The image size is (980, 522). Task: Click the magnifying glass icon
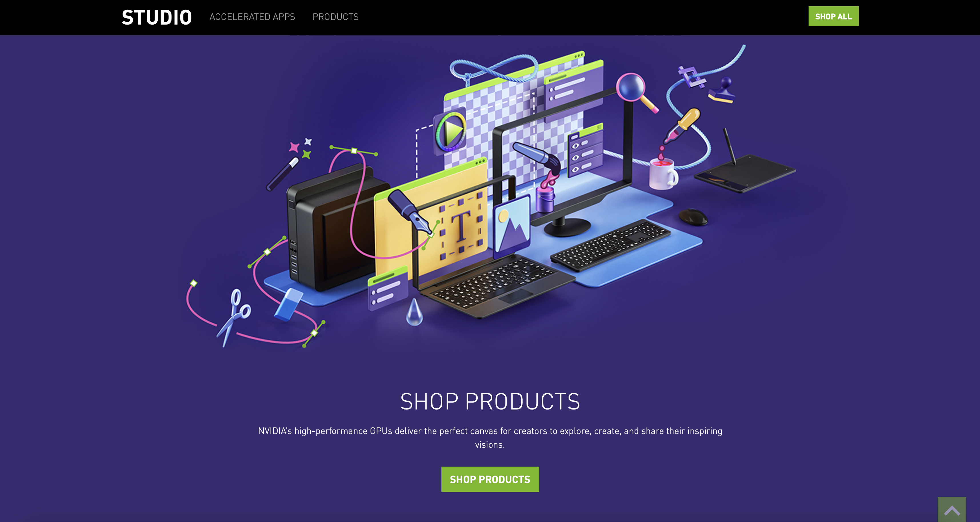tap(636, 92)
